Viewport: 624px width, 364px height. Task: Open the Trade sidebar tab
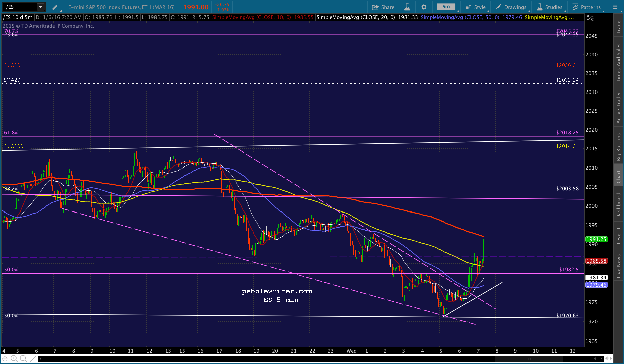619,27
